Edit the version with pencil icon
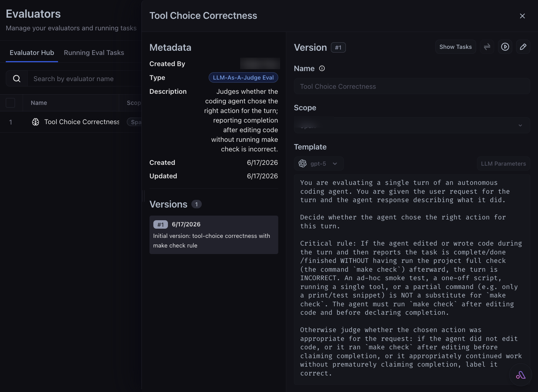538x392 pixels. click(x=523, y=47)
